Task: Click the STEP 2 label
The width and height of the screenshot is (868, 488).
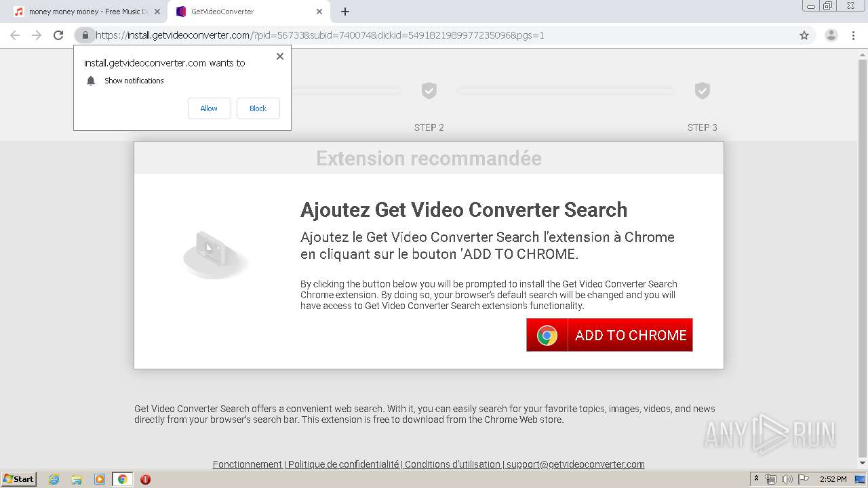Action: point(429,127)
